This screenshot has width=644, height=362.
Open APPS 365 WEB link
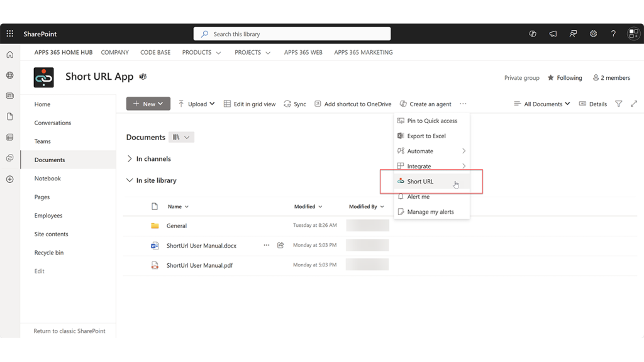click(303, 53)
